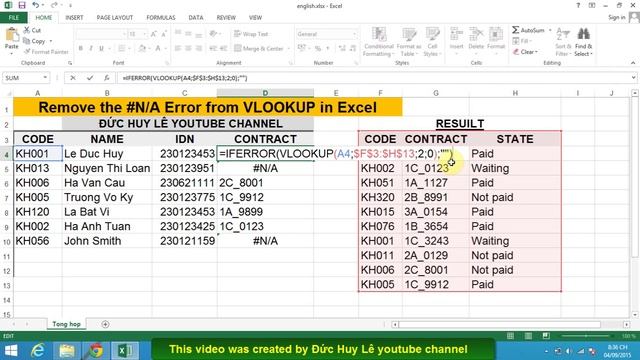Decrease font size with smaller A icon
Viewport: 640px width, 360px height.
164,34
